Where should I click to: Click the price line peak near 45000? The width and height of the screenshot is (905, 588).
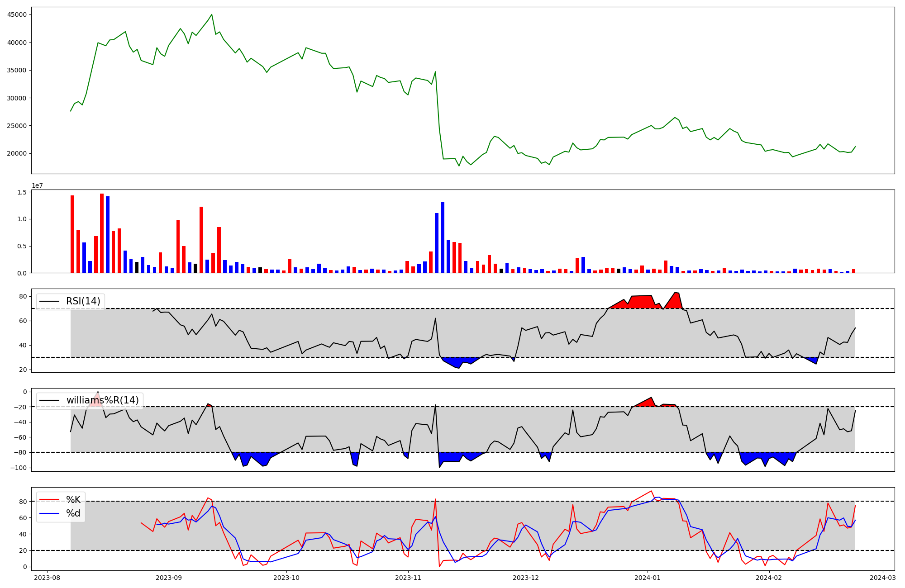tap(212, 15)
